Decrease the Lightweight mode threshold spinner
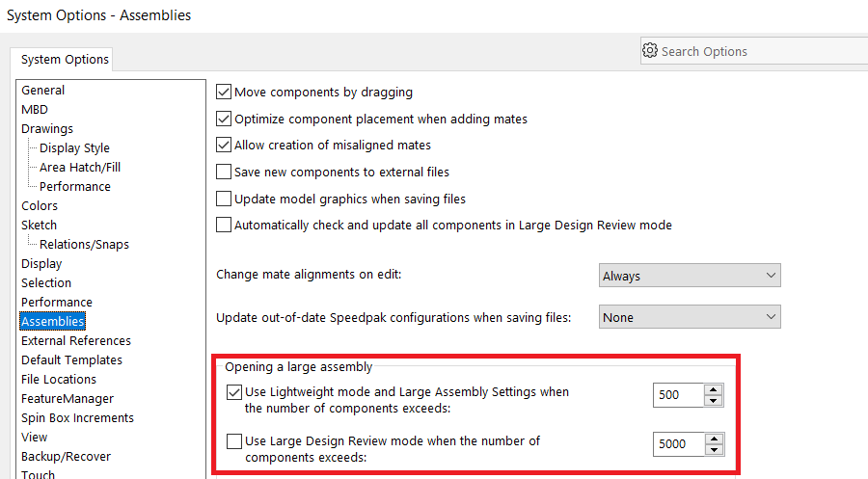Image resolution: width=868 pixels, height=479 pixels. (x=714, y=400)
